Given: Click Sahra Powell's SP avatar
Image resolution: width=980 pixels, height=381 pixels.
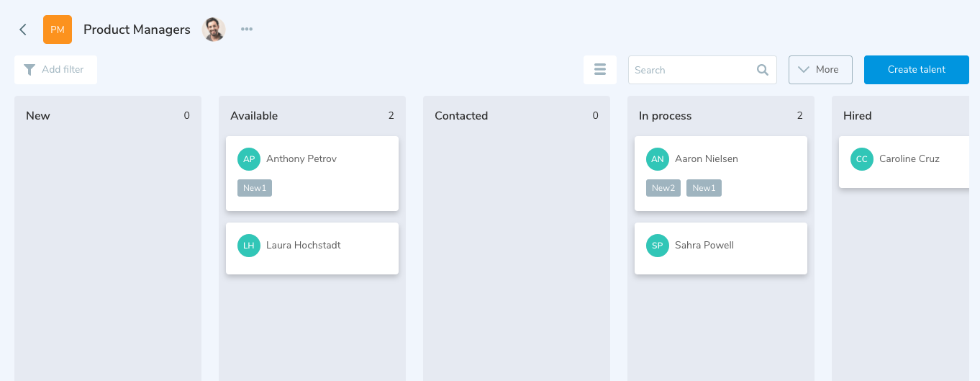Looking at the screenshot, I should [658, 246].
